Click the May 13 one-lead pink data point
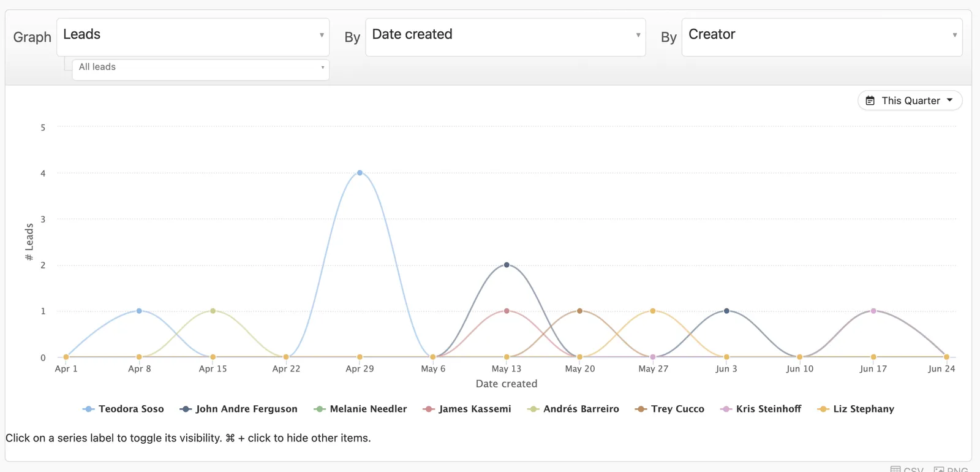 [x=507, y=311]
